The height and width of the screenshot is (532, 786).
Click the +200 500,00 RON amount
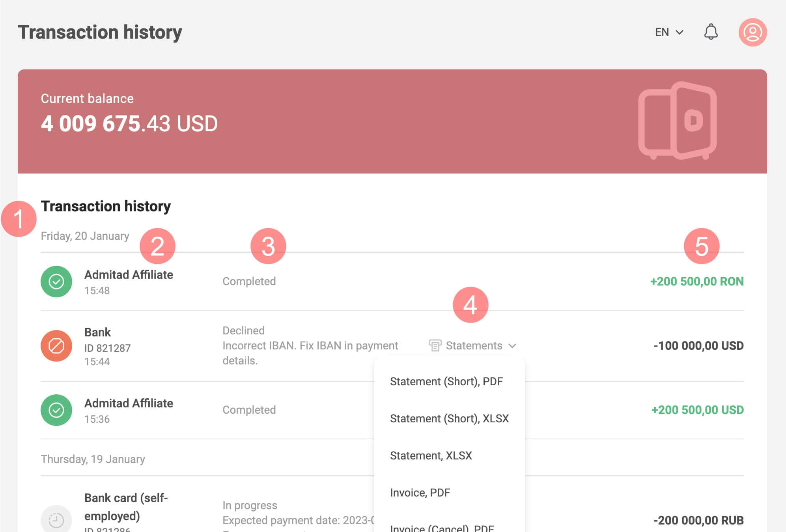[x=696, y=282]
